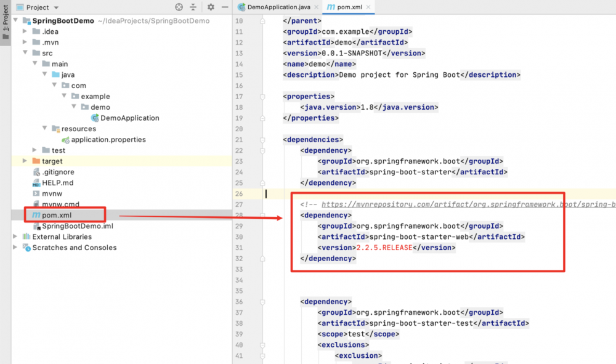The width and height of the screenshot is (616, 364).
Task: Close the pom.xml tab
Action: point(368,7)
